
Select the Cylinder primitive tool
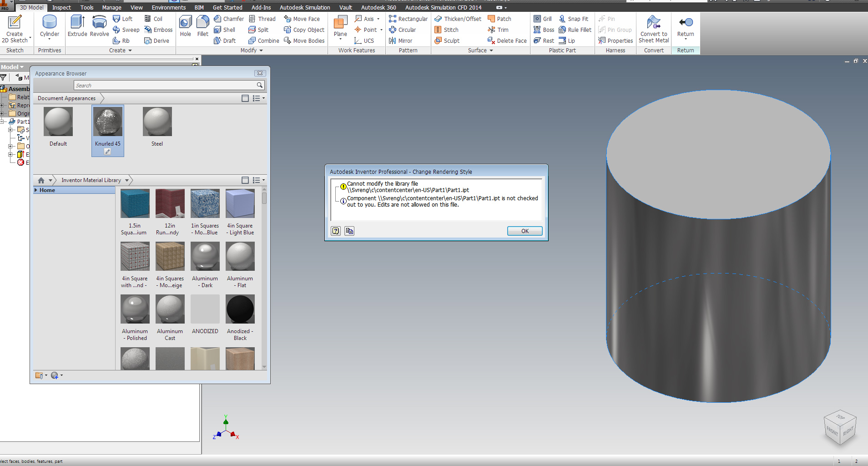[49, 26]
